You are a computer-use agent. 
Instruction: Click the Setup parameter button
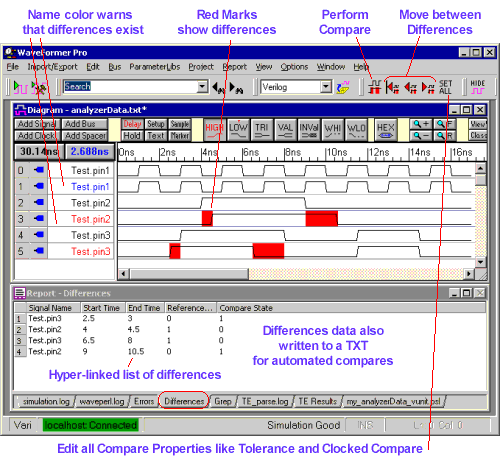156,124
